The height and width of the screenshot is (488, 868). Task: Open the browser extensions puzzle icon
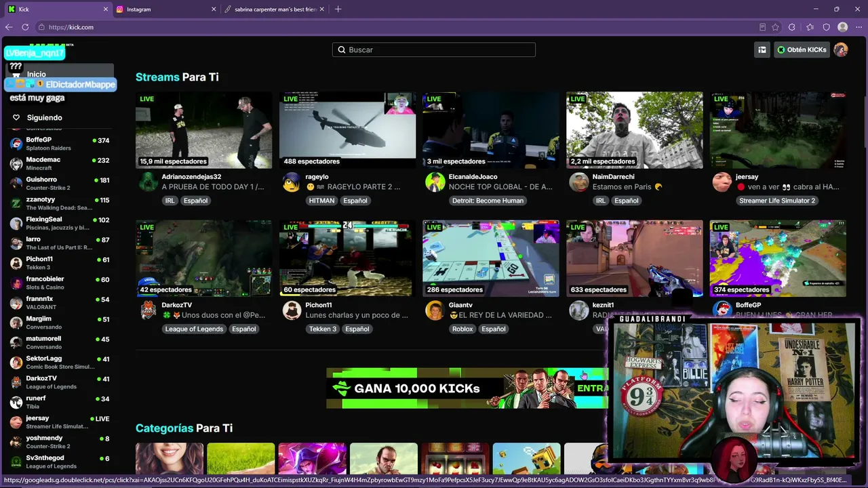click(x=792, y=27)
